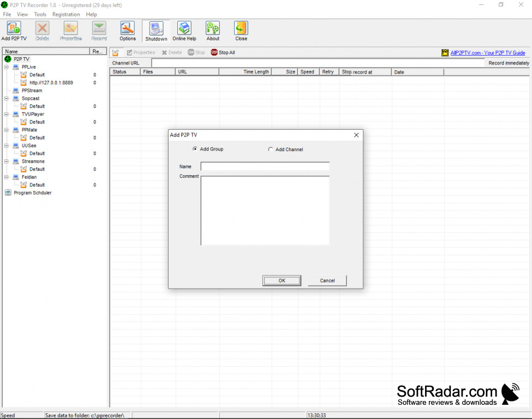Screen dimensions: 532x419
Task: Select the Sopcast group in tree
Action: pos(31,98)
